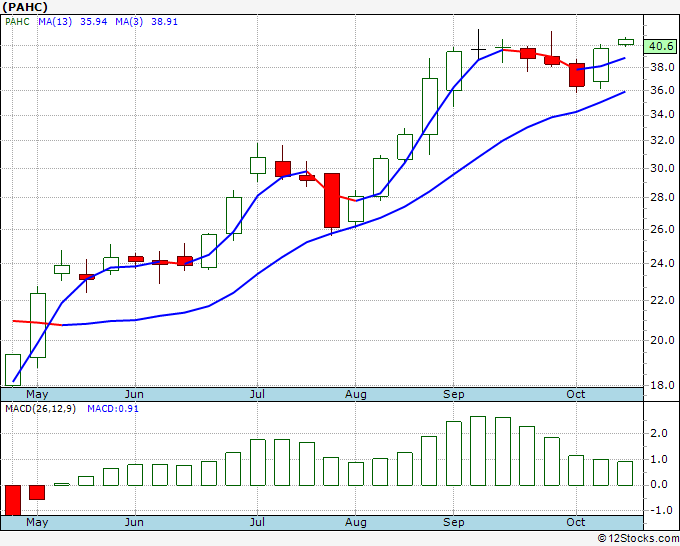Click the MACD:0.91 value label
This screenshot has width=680, height=546.
113,409
